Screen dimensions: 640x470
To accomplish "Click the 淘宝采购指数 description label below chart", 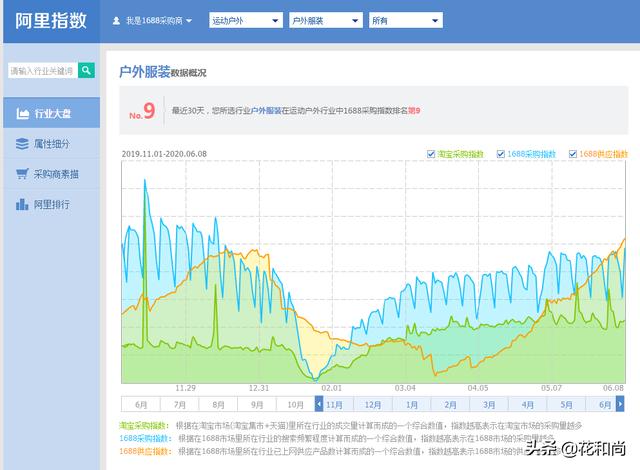I will (x=144, y=426).
